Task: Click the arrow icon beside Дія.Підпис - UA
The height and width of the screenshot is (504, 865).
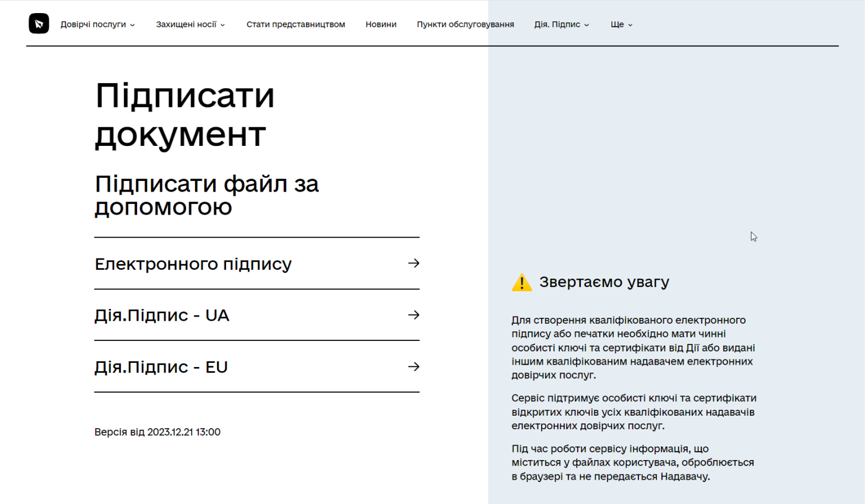Action: tap(414, 315)
